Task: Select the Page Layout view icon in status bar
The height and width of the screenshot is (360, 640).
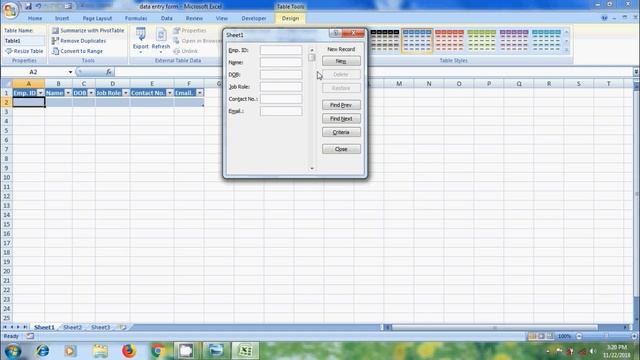Action: click(x=541, y=336)
